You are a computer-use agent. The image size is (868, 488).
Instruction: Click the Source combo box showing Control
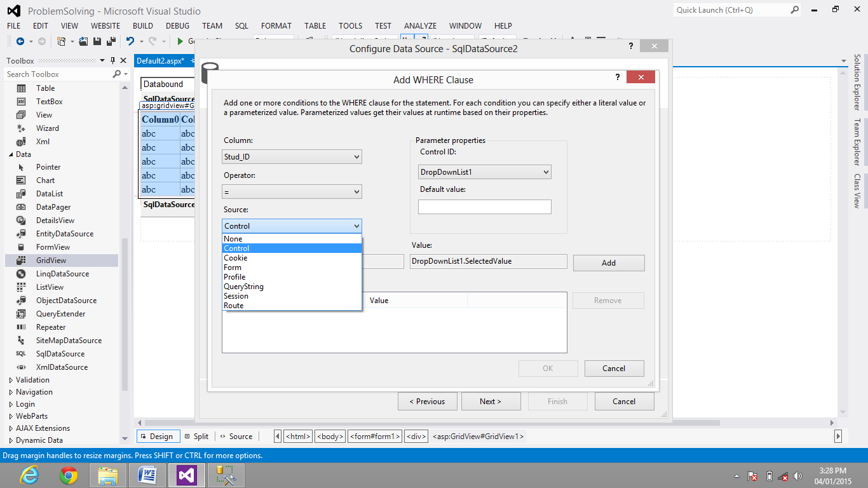[292, 226]
